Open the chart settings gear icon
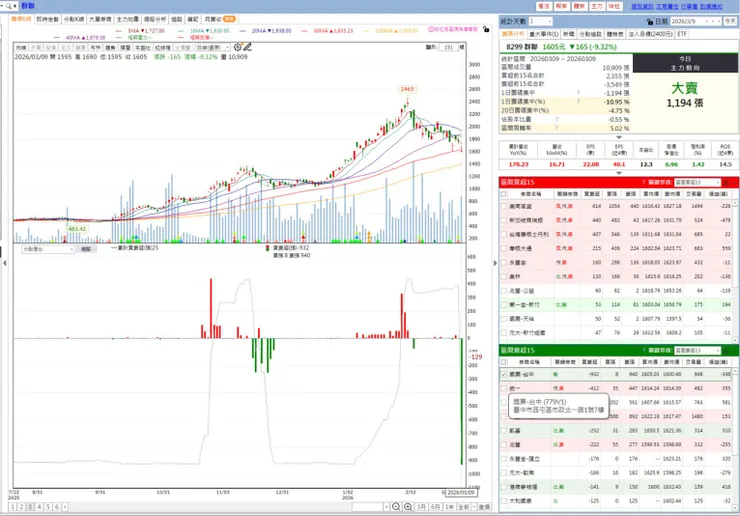 (x=238, y=47)
